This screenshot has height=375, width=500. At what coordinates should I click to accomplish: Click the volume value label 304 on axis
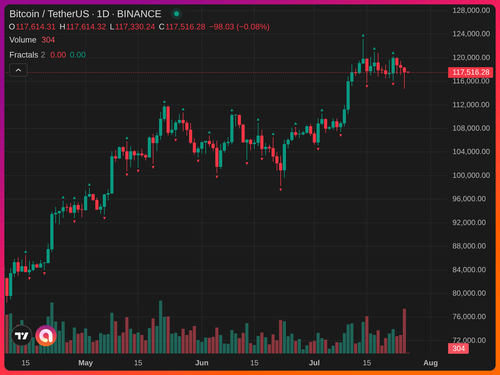point(458,348)
